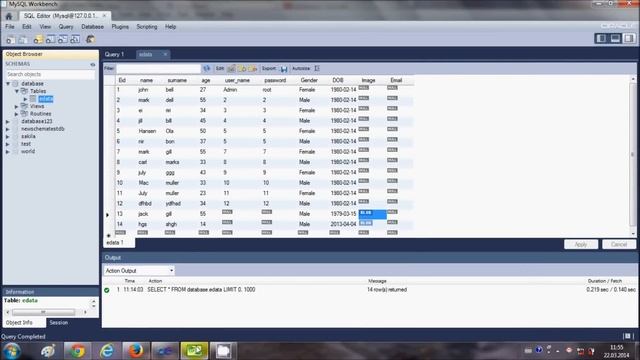Collapse the database schema node
Screen dimensions: 640x360
(8, 84)
